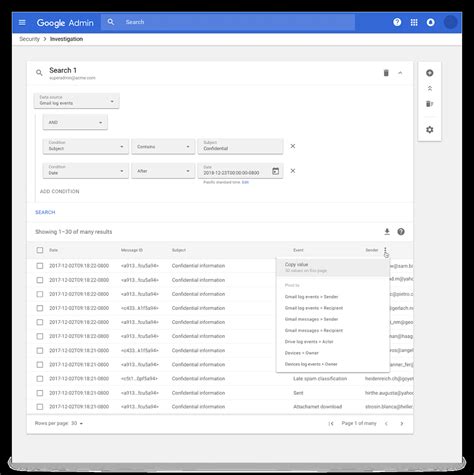Check the row with the Sent event

pyautogui.click(x=40, y=393)
